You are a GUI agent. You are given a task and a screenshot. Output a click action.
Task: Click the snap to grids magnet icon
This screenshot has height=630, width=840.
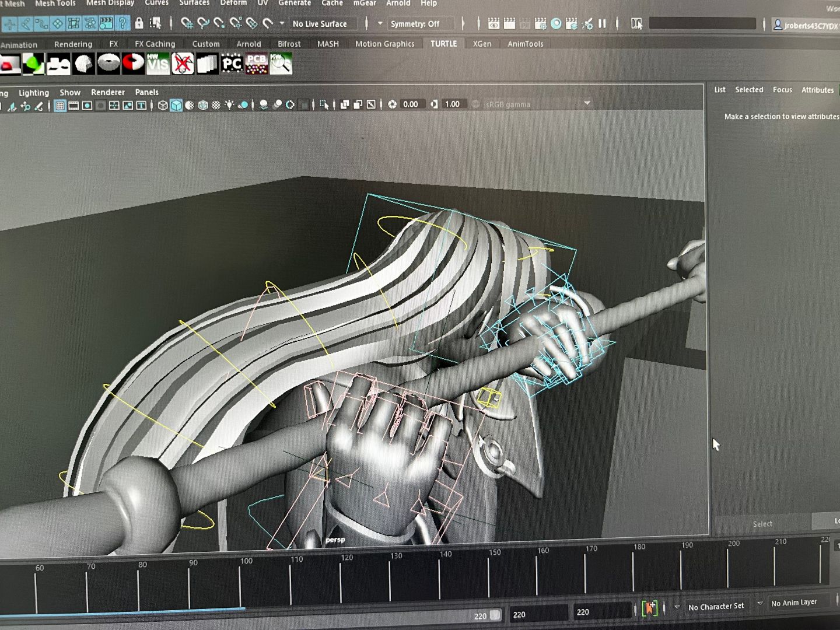pos(187,23)
